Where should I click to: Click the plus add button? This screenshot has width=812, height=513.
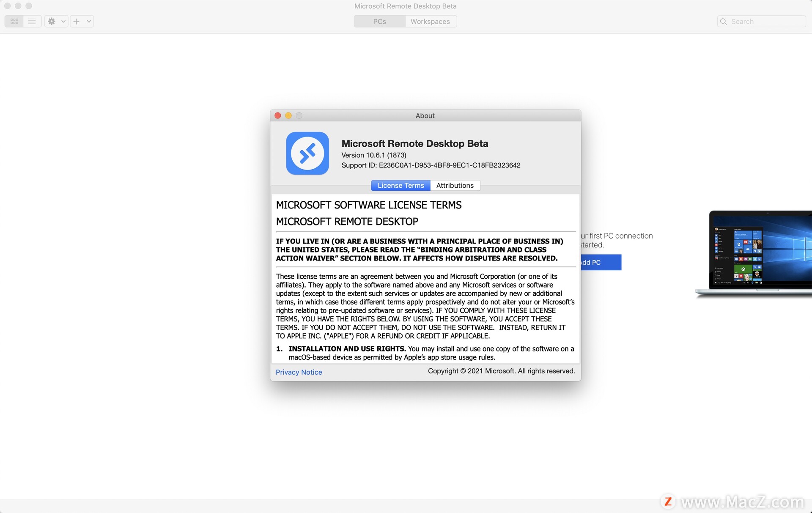coord(77,21)
